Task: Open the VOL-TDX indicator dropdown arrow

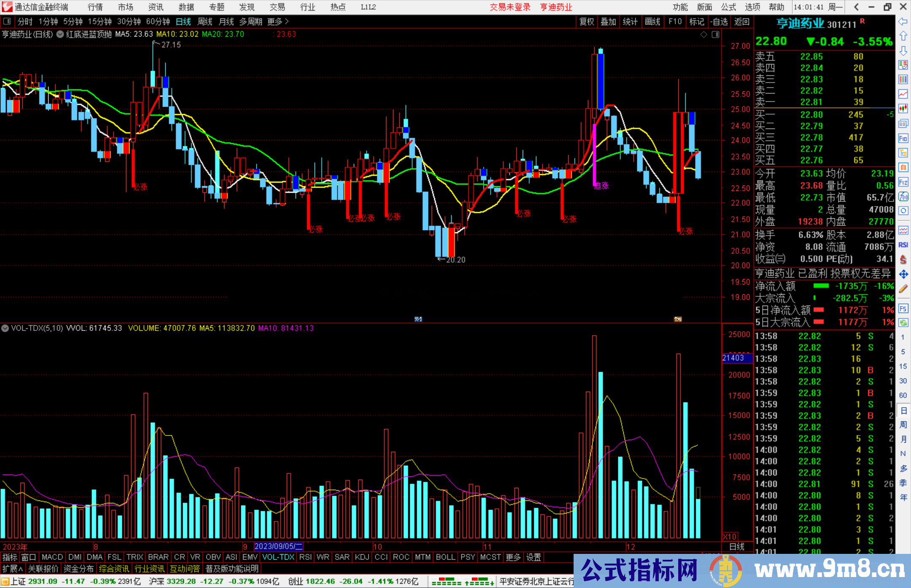Action: click(5, 328)
